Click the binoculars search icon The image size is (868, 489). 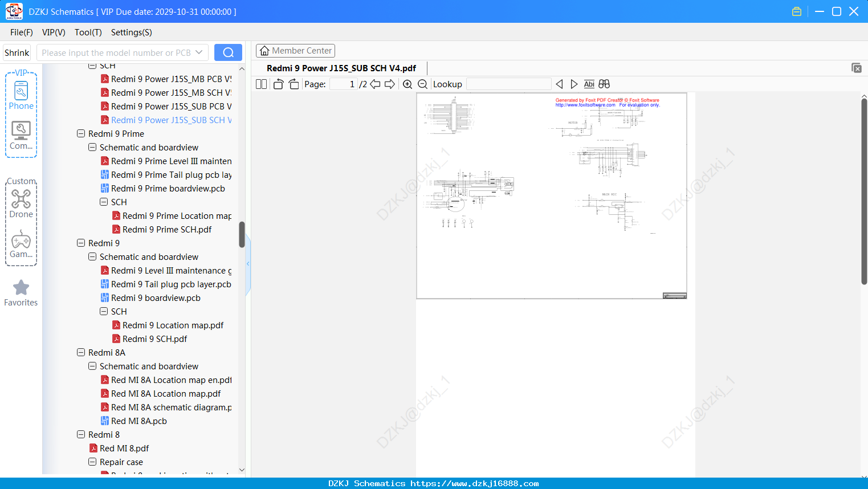(x=604, y=84)
